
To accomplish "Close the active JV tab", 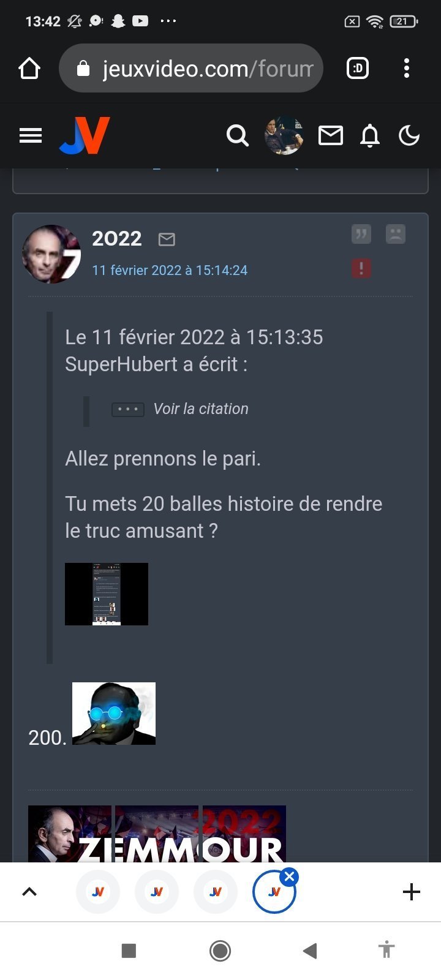I will tap(289, 876).
